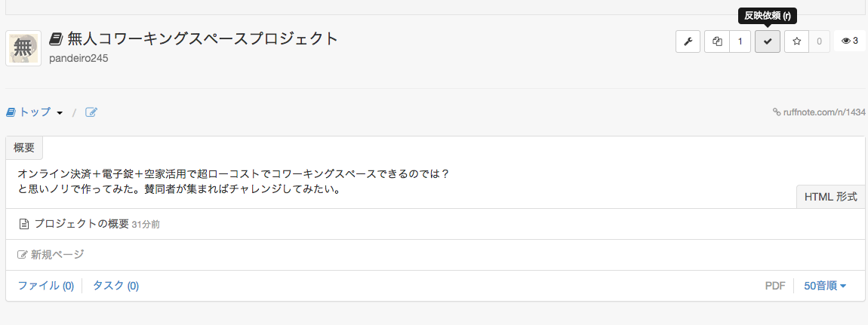This screenshot has height=325, width=868.
Task: Open the タスク (0) tab
Action: click(x=115, y=286)
